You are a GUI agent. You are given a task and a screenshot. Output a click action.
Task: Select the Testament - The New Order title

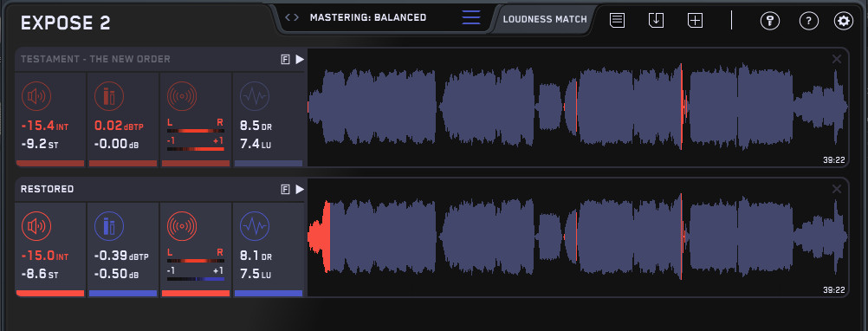pos(95,59)
